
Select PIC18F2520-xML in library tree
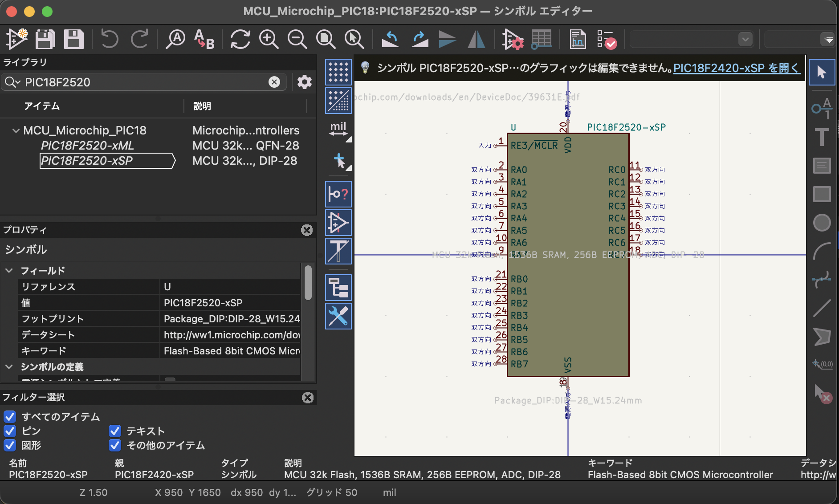87,146
